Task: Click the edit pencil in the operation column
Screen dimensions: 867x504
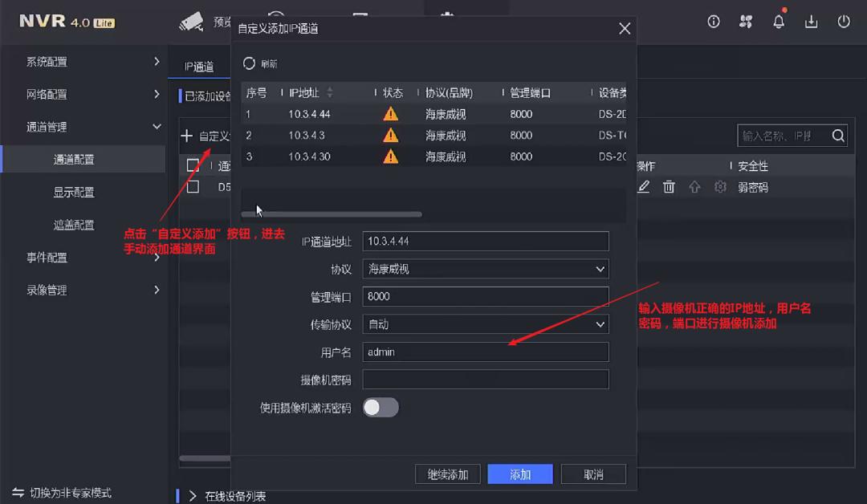Action: tap(643, 186)
